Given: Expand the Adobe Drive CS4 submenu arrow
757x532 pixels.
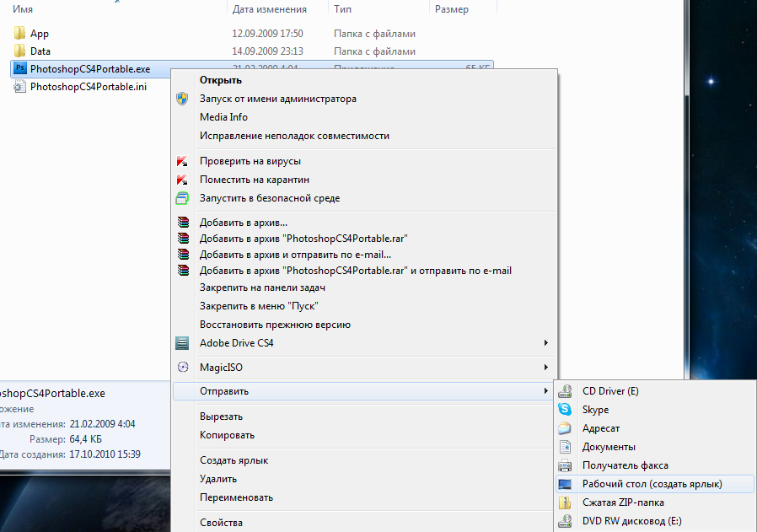Looking at the screenshot, I should (546, 343).
